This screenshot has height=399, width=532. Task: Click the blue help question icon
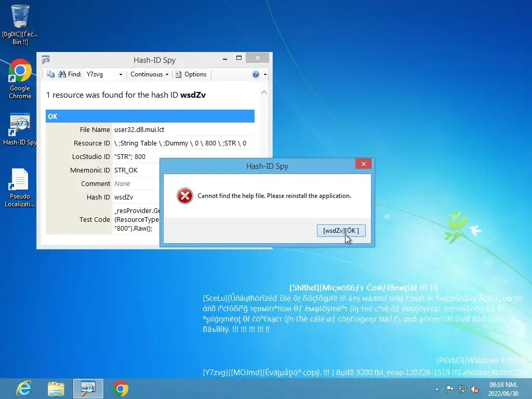tap(256, 74)
